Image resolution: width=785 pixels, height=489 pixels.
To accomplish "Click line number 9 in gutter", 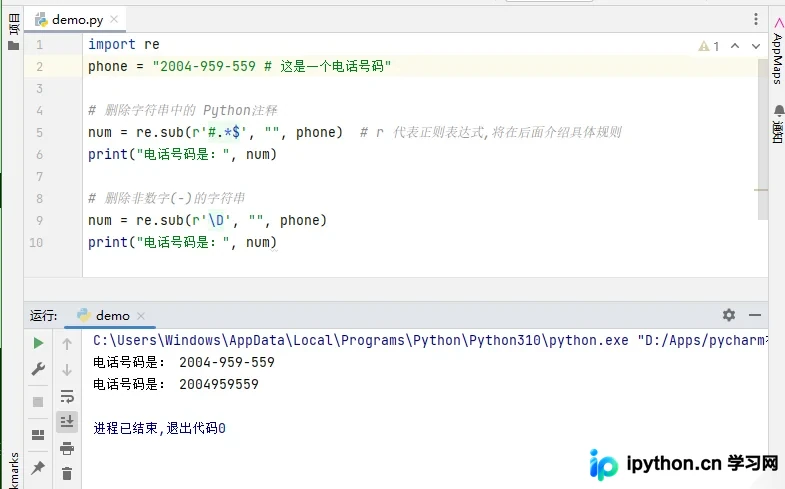I will [40, 221].
